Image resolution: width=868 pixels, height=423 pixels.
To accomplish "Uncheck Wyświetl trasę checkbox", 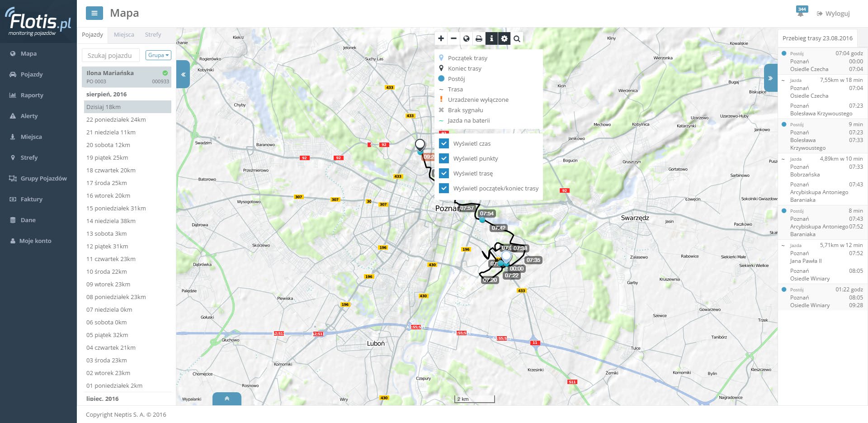I will [x=444, y=173].
